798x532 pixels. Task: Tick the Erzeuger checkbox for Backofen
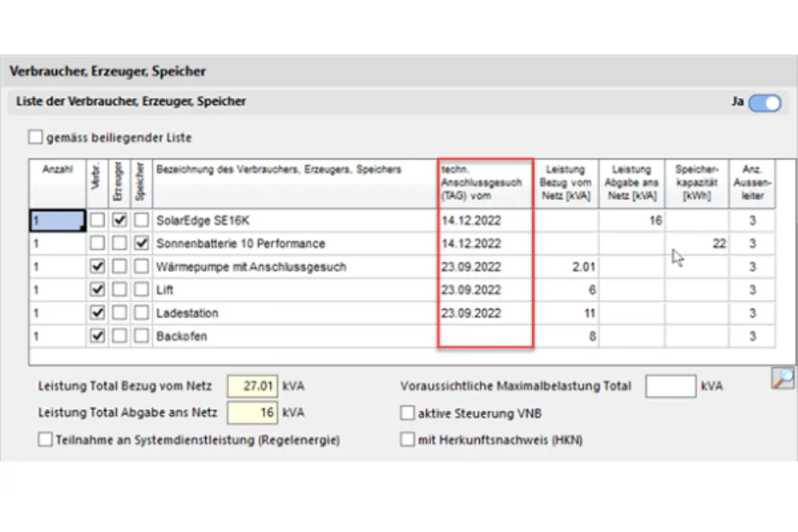[120, 337]
